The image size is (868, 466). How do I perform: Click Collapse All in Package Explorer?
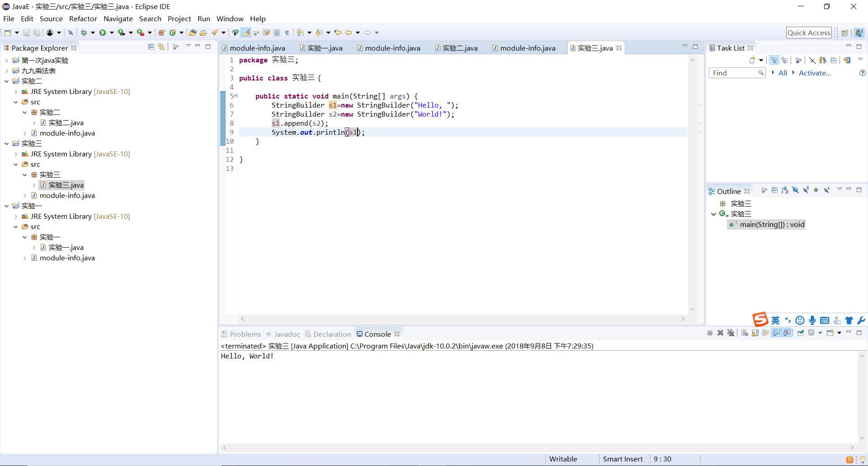coord(151,47)
